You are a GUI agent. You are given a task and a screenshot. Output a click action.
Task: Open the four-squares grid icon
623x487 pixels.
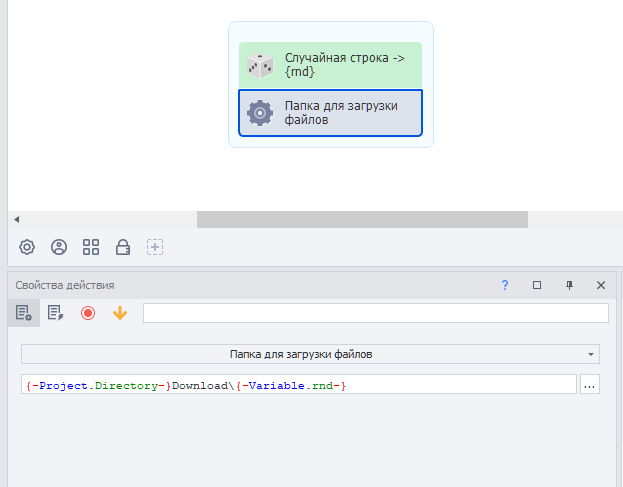click(x=91, y=247)
